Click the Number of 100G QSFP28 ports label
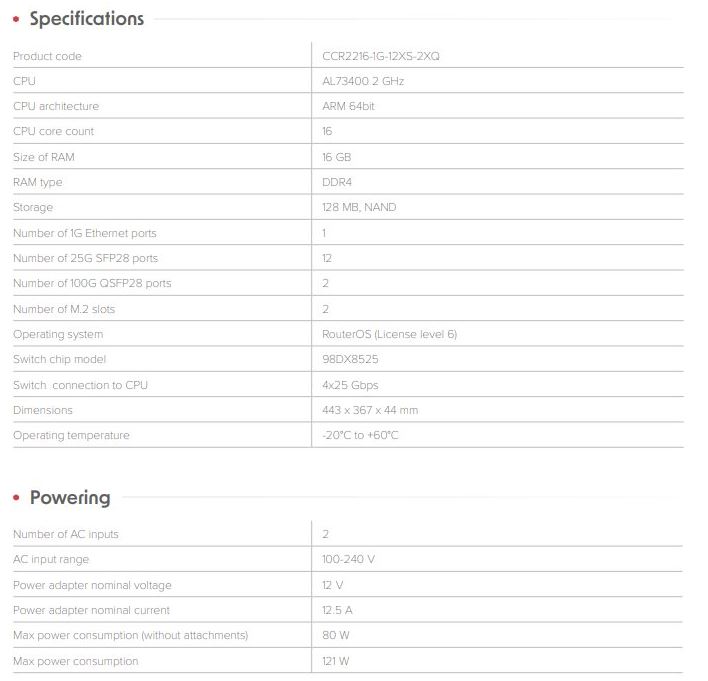The width and height of the screenshot is (708, 681). [x=92, y=283]
